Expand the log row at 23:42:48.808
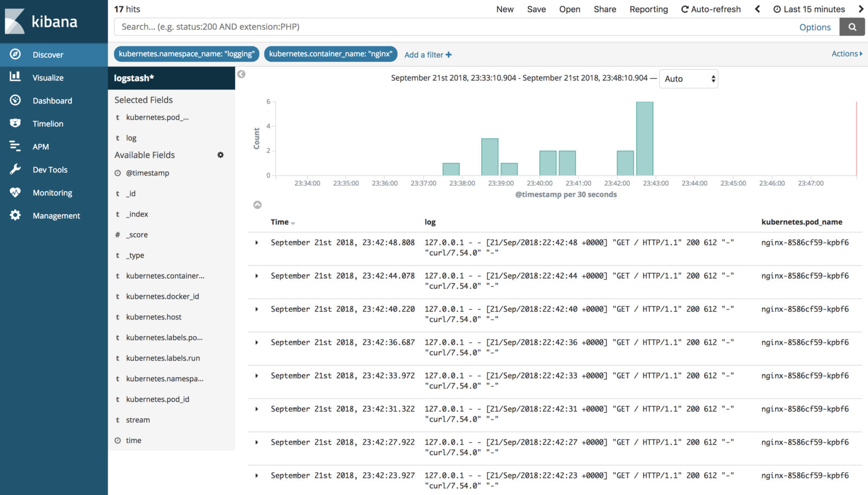Image resolution: width=868 pixels, height=495 pixels. (257, 243)
